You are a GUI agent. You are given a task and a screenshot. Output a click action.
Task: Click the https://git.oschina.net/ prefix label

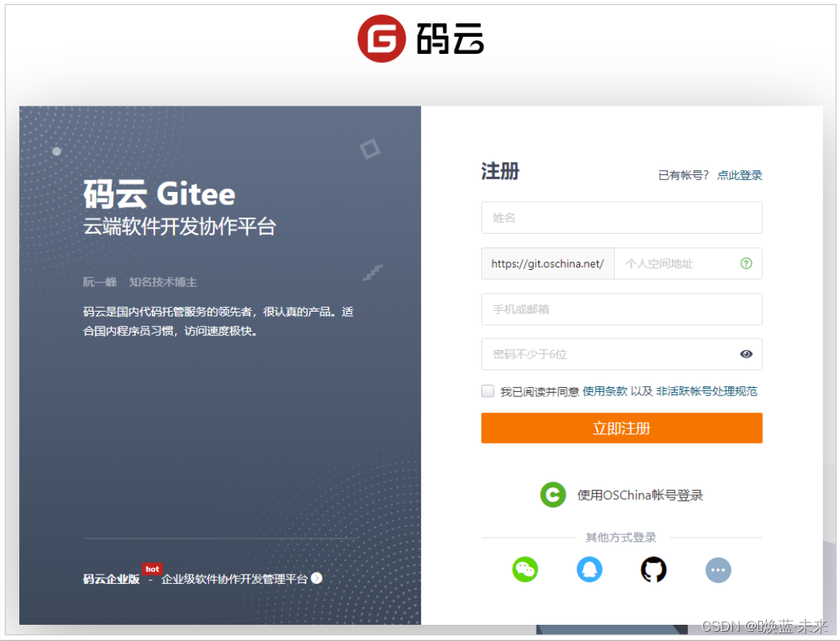pyautogui.click(x=548, y=264)
